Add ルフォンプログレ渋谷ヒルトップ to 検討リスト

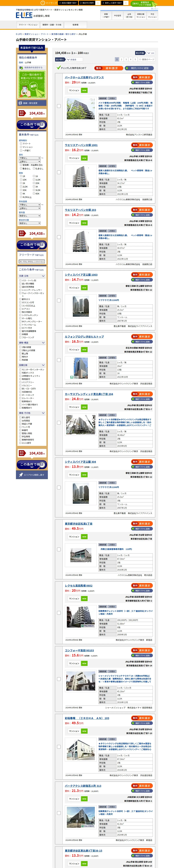[x=142, y=342]
